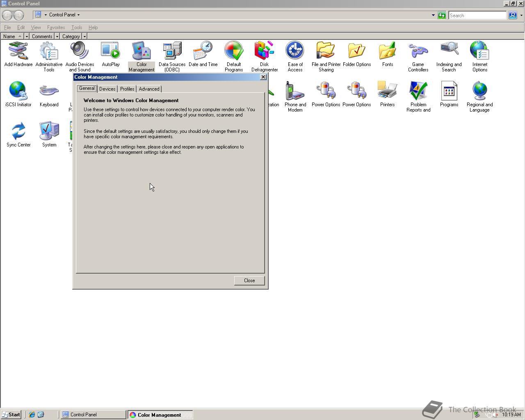
Task: Open Audio Devices and Sound
Action: (80, 57)
